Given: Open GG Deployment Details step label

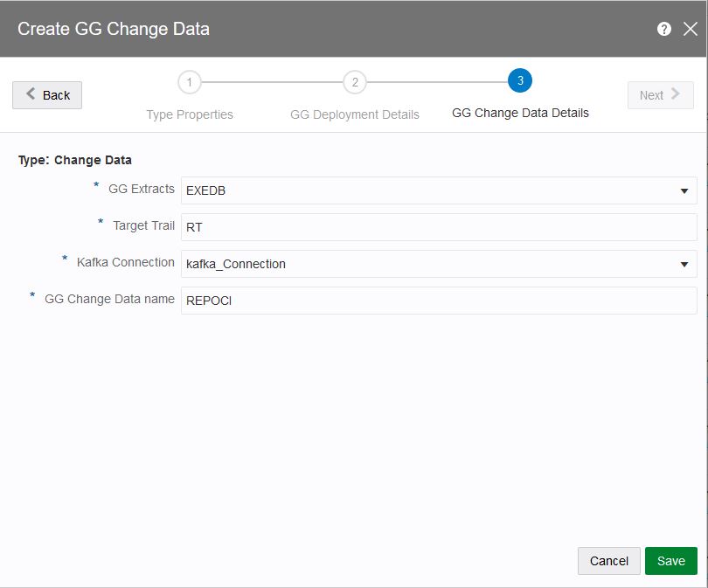Looking at the screenshot, I should (x=355, y=114).
